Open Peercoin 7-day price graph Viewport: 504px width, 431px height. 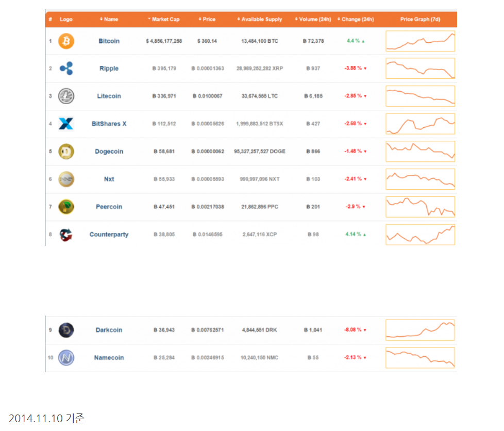tap(420, 207)
